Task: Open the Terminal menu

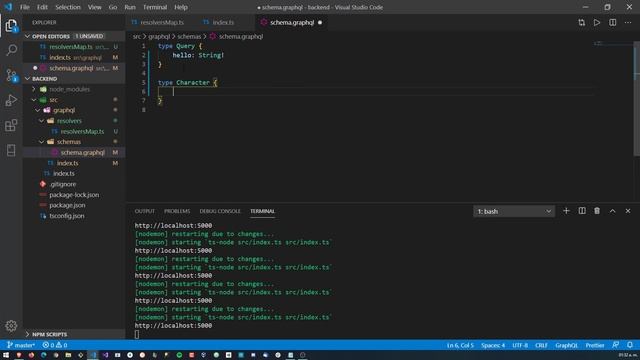Action: tap(155, 7)
